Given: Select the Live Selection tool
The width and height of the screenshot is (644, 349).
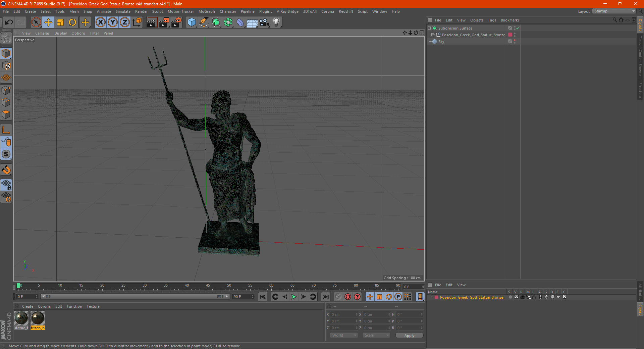Looking at the screenshot, I should [x=36, y=22].
